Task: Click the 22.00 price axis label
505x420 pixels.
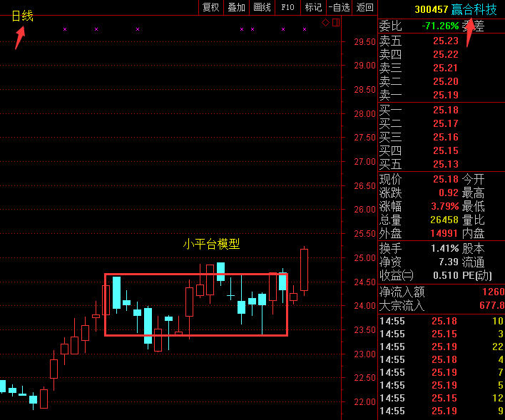Action: [364, 402]
